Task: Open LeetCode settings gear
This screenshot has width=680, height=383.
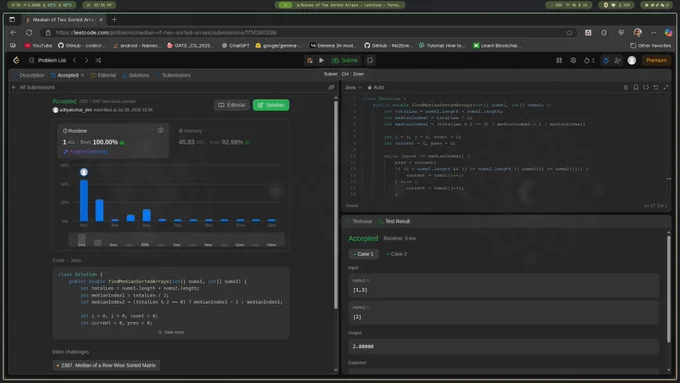Action: [x=573, y=60]
